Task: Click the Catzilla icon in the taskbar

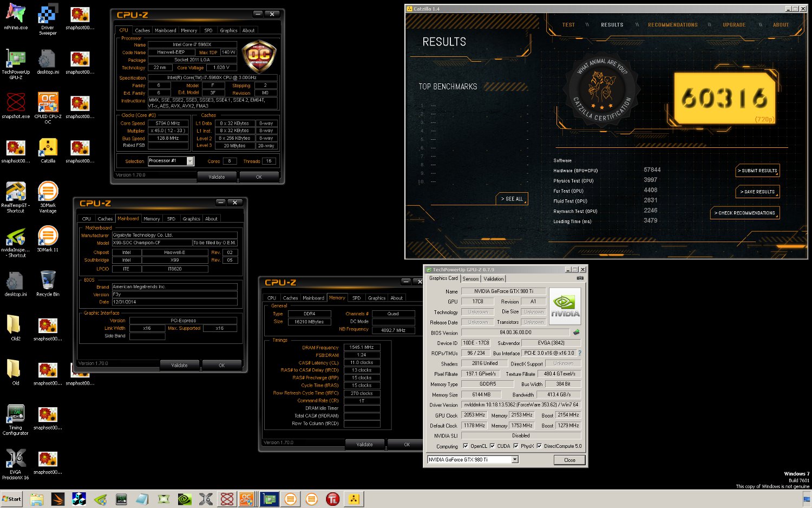Action: pos(354,499)
